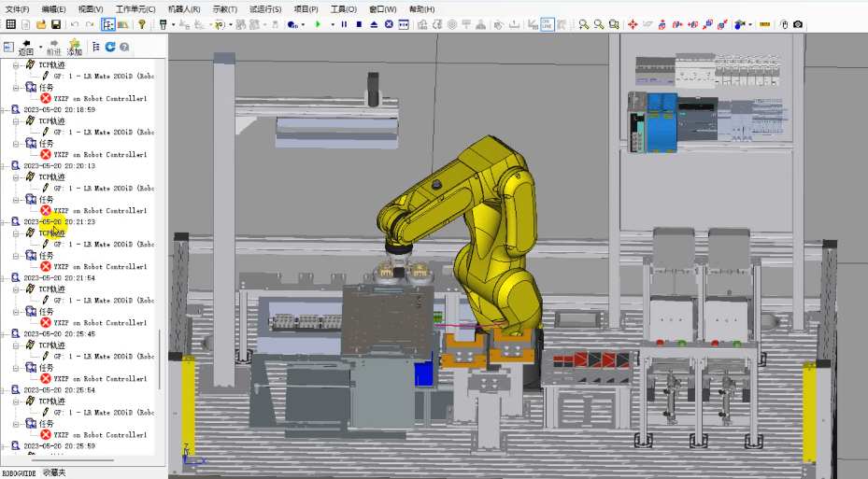The image size is (868, 479).
Task: Click the tree list icon beside refresh
Action: coord(95,47)
